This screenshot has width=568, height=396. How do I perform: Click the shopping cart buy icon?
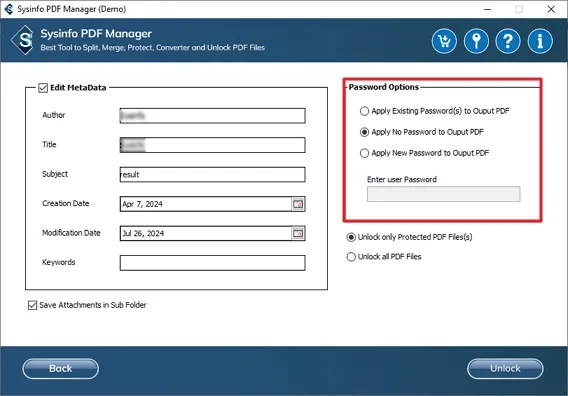(x=444, y=41)
